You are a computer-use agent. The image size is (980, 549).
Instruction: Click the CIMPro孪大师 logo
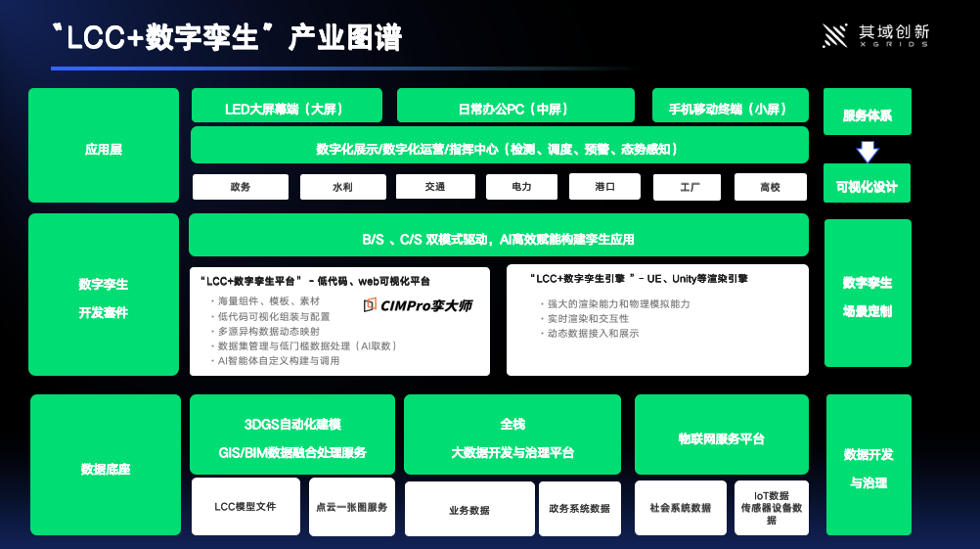point(418,305)
